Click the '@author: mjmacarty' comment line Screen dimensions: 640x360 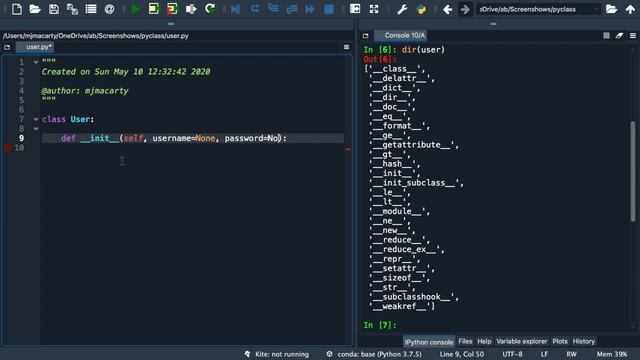tap(85, 91)
